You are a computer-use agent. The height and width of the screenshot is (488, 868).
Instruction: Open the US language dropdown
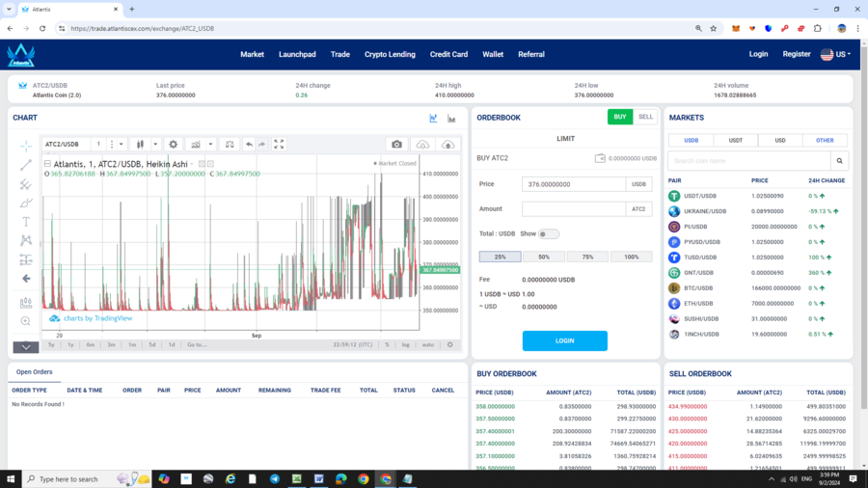tap(835, 54)
